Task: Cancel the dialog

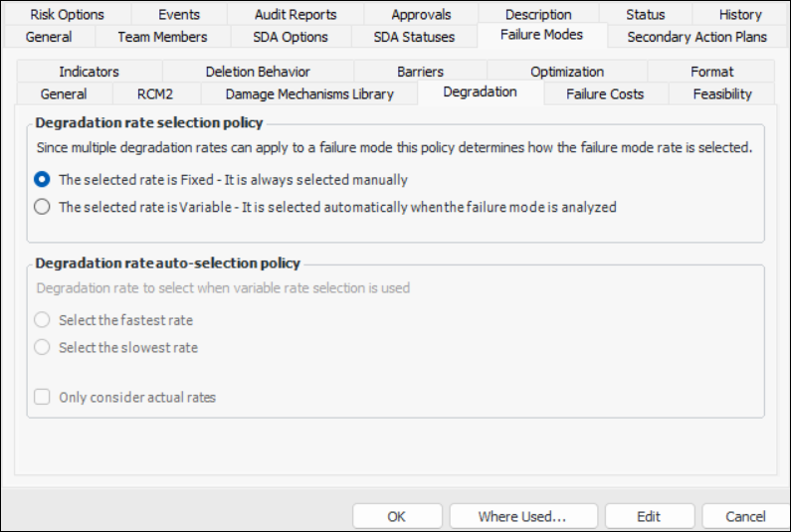Action: click(x=745, y=516)
